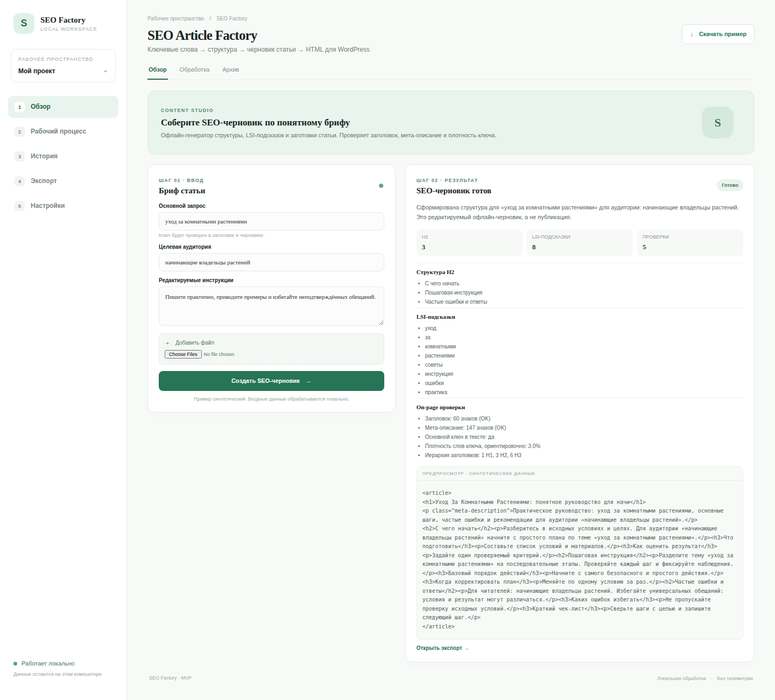Click the download arrow icon beside Скачать пример
The image size is (775, 700).
(x=692, y=34)
